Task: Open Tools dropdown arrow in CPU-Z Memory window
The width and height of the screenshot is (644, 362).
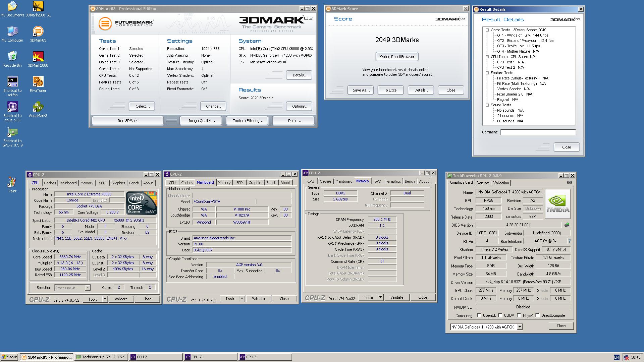Action: pyautogui.click(x=380, y=297)
